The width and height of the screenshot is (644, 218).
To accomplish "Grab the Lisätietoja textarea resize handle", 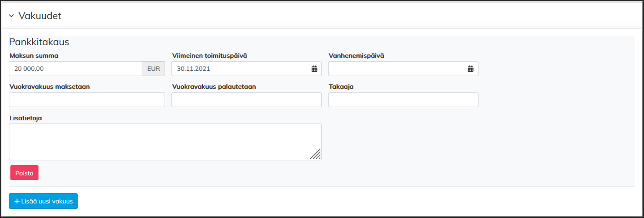I will coord(316,154).
